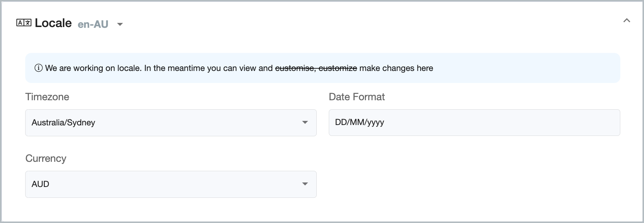Click the 'make changes here' text
Screen dimensions: 644x223
[396, 68]
